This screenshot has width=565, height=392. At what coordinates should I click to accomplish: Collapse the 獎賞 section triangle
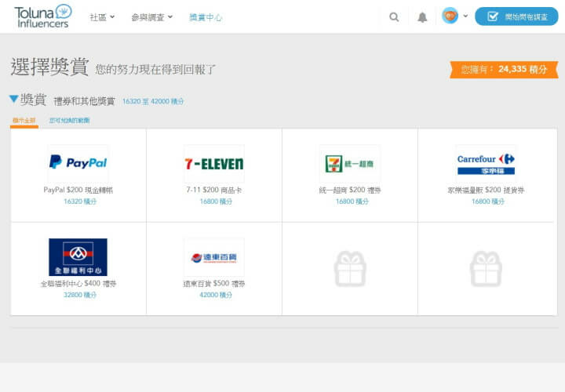click(x=13, y=99)
